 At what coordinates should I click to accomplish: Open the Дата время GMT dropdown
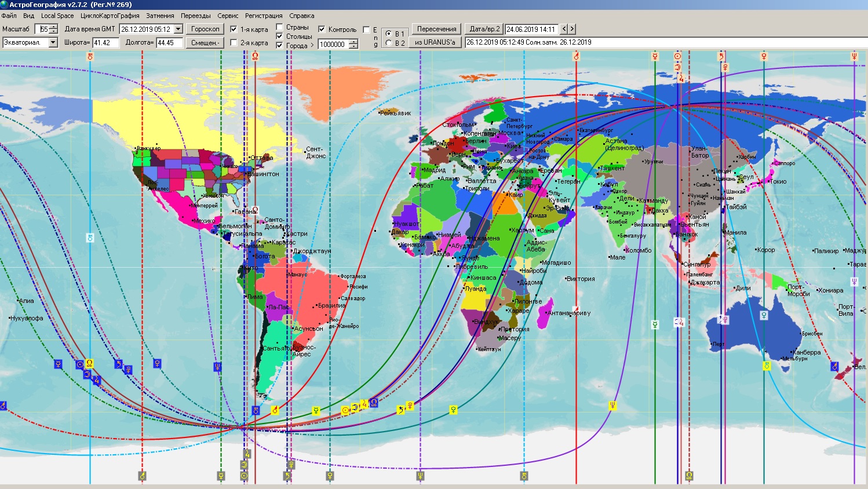click(x=178, y=29)
